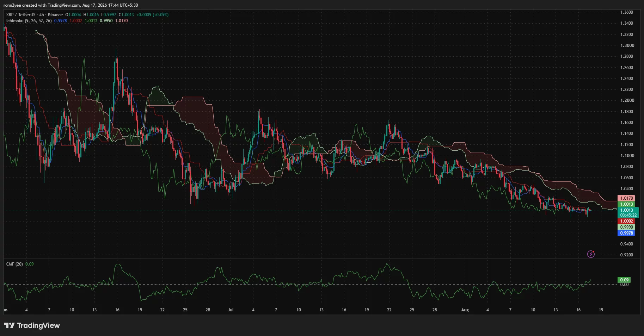This screenshot has width=644, height=336.
Task: Click the 1.2600 price axis label
Action: 626,68
